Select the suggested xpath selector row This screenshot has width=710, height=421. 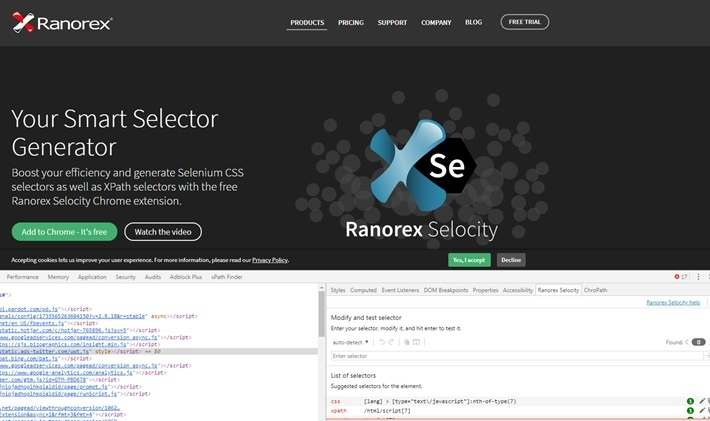[x=520, y=411]
